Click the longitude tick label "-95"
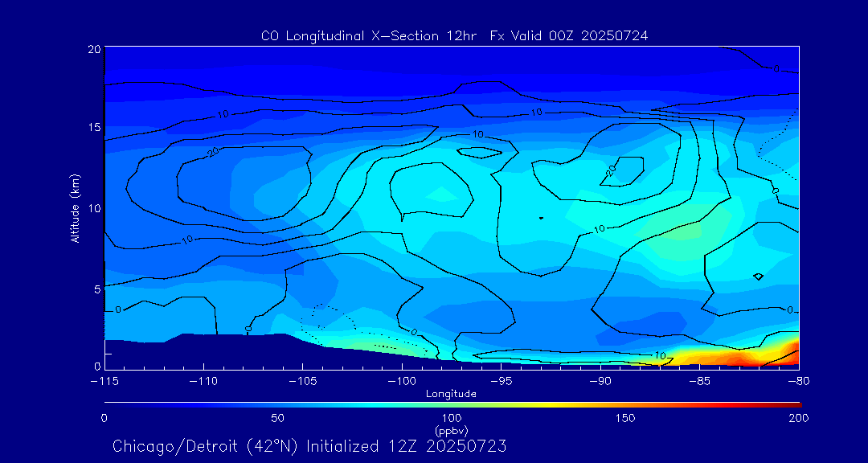This screenshot has height=463, width=868. point(501,382)
